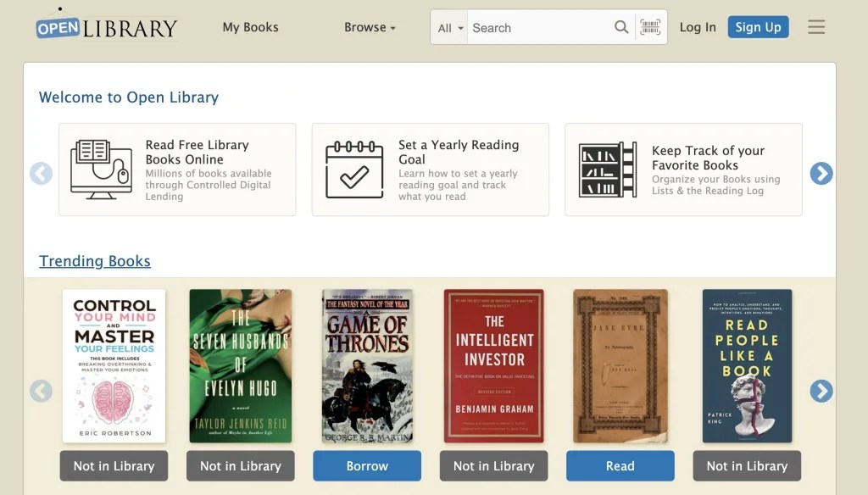
Task: Click the search magnifying glass icon
Action: click(621, 27)
